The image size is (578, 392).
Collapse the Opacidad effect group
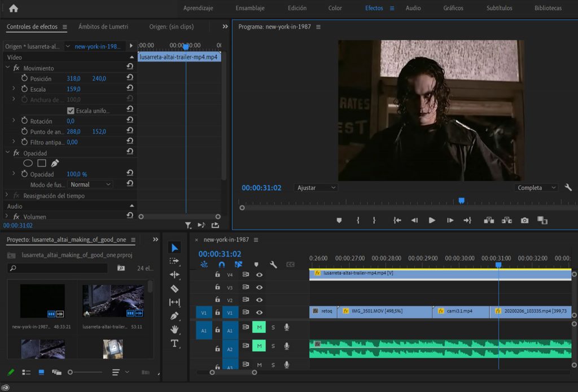point(7,152)
